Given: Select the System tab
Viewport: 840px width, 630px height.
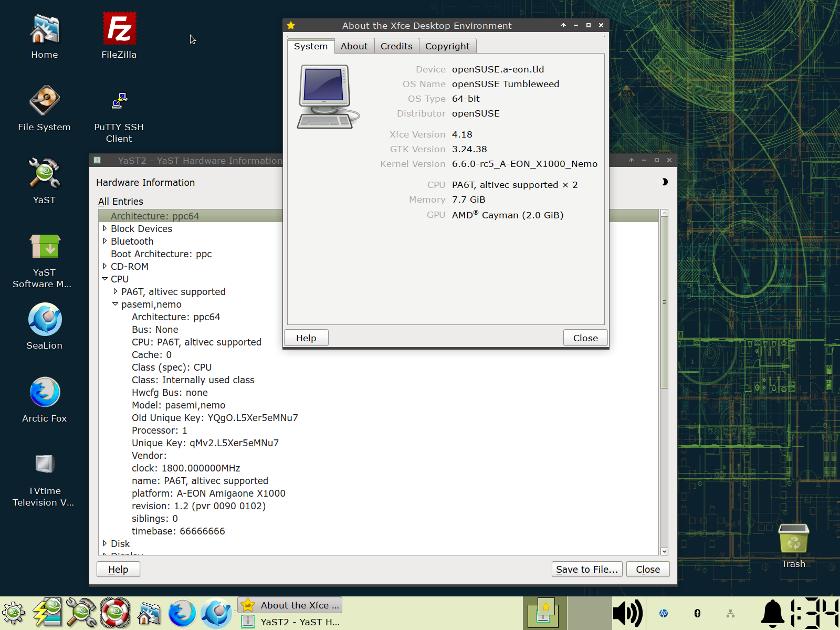Looking at the screenshot, I should 311,46.
